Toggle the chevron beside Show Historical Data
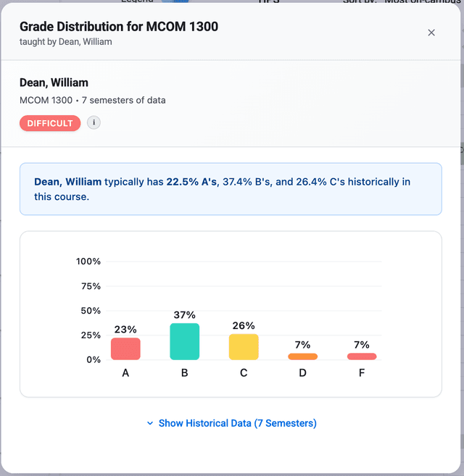This screenshot has width=464, height=476. click(x=150, y=423)
